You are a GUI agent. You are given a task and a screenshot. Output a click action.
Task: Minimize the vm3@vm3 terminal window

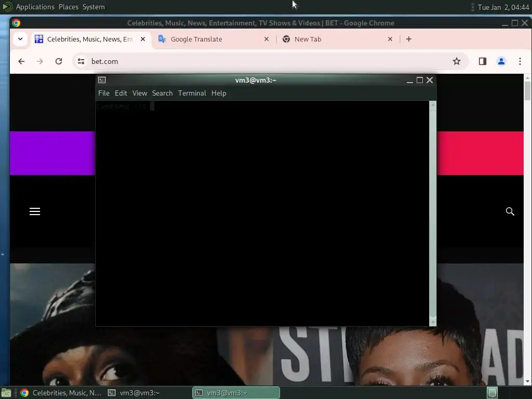pyautogui.click(x=410, y=81)
